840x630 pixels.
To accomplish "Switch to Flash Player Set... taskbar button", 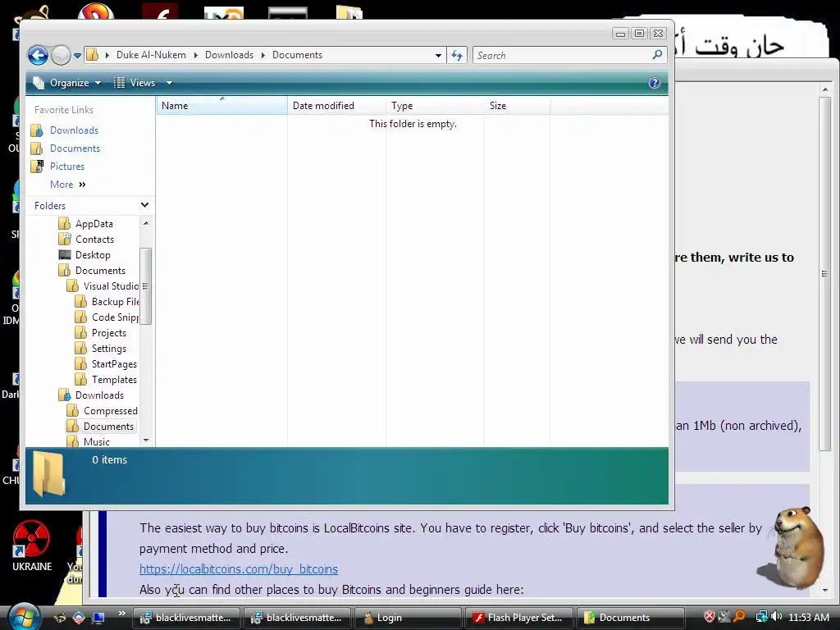I will (x=519, y=618).
